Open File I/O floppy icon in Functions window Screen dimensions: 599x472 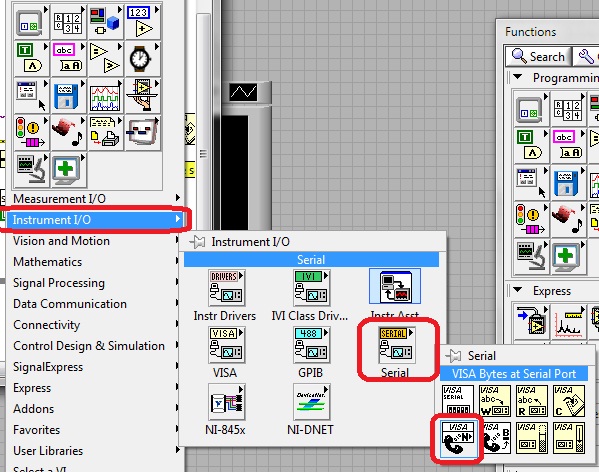pos(568,183)
